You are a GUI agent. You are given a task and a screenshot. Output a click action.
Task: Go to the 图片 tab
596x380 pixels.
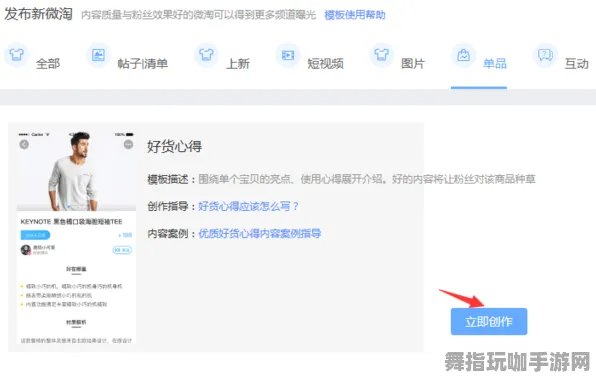pos(413,63)
